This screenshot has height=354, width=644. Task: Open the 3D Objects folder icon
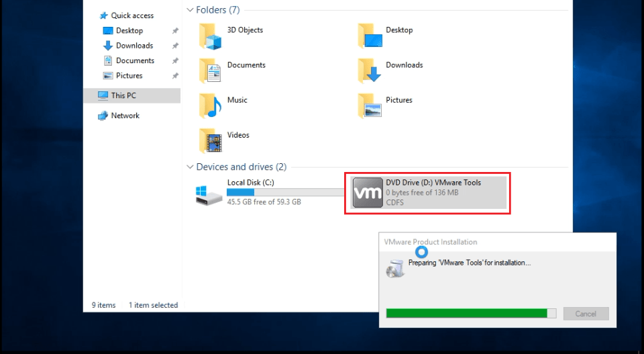(210, 37)
